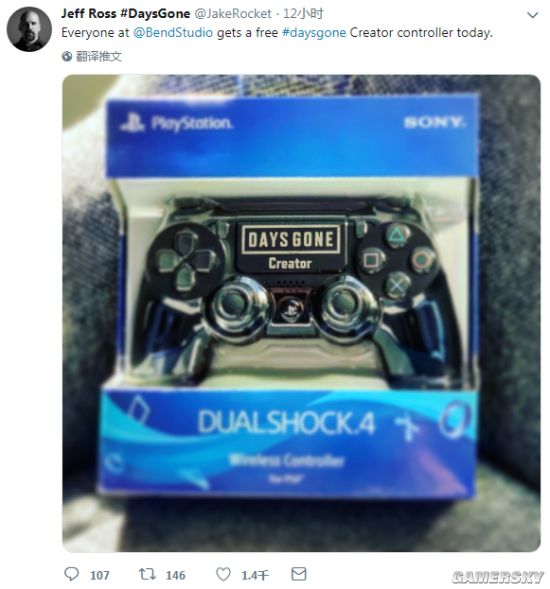
Task: Open the @BendStudio mention link
Action: coord(173,33)
